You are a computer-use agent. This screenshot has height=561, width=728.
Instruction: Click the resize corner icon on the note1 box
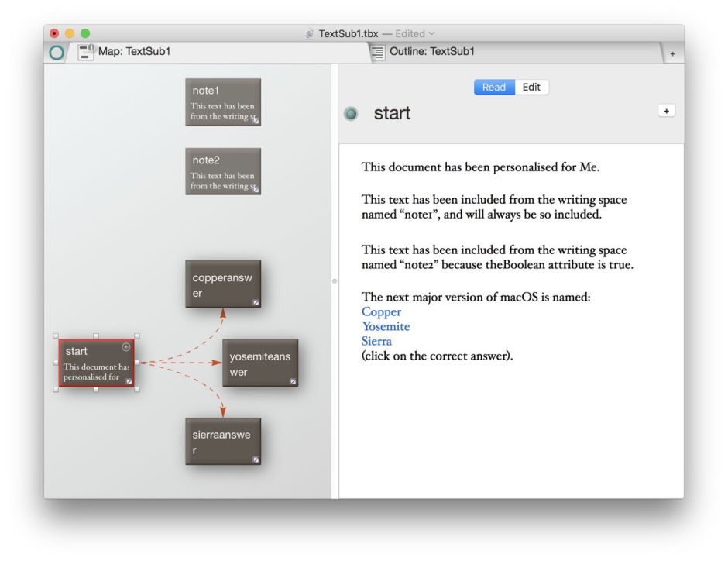[256, 120]
